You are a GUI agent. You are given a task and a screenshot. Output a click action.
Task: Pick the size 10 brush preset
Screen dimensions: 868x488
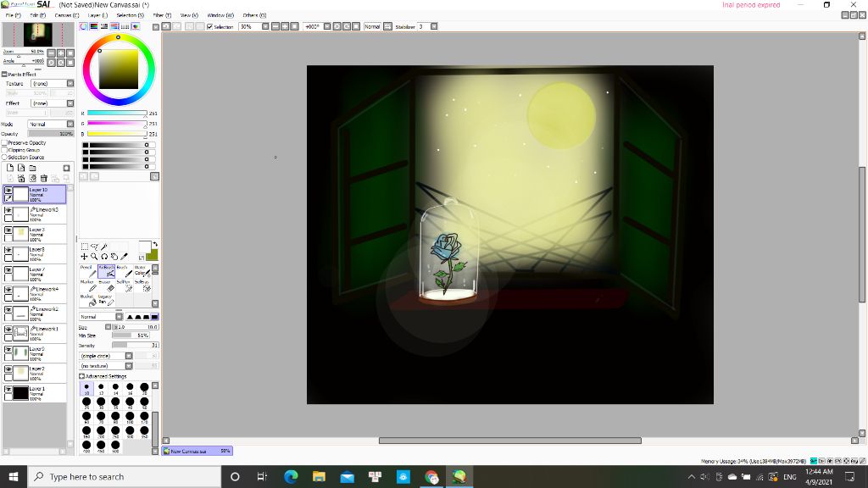[x=86, y=388]
